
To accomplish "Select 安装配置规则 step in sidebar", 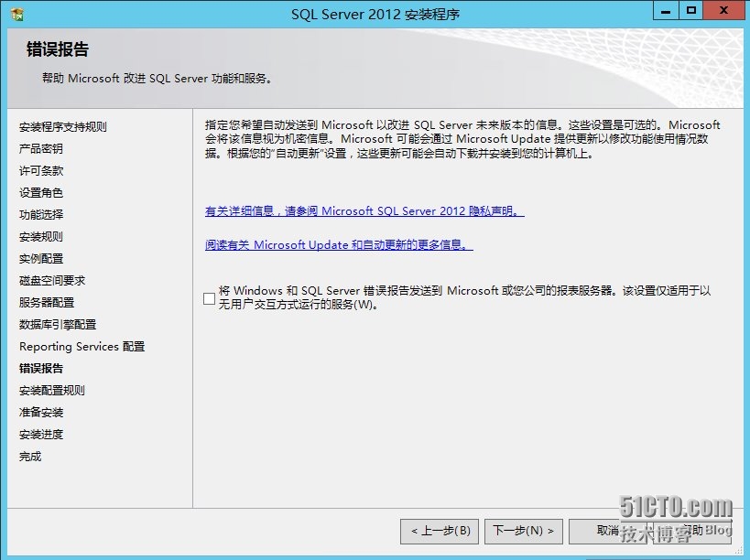I will (51, 391).
